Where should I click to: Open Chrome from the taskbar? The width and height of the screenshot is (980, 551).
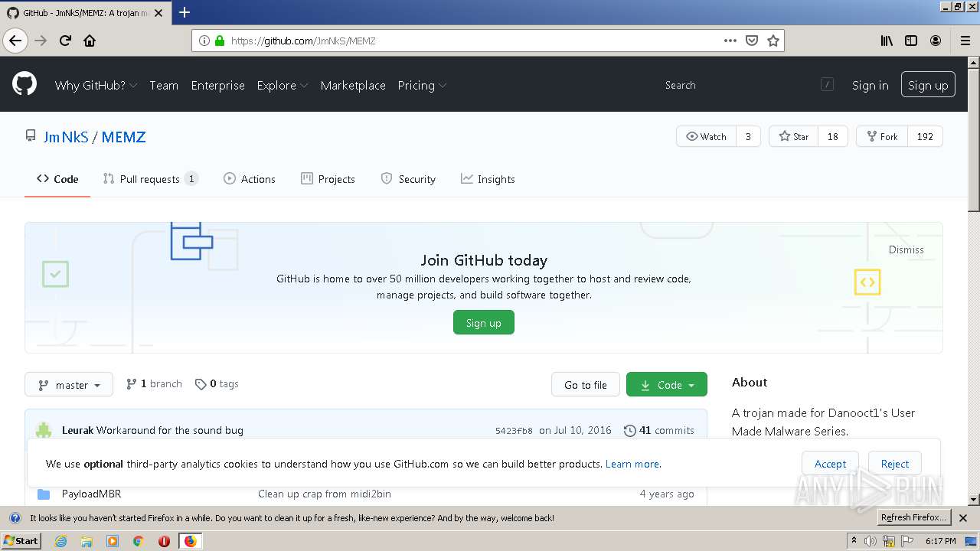point(138,541)
